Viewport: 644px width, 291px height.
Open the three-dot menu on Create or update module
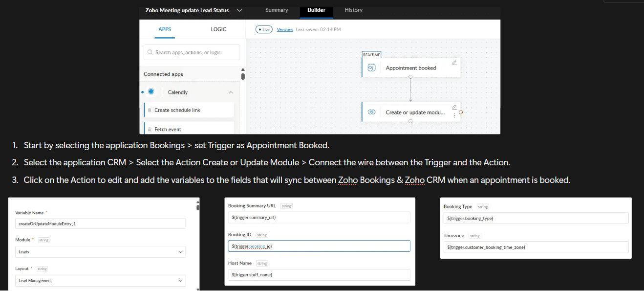click(454, 115)
